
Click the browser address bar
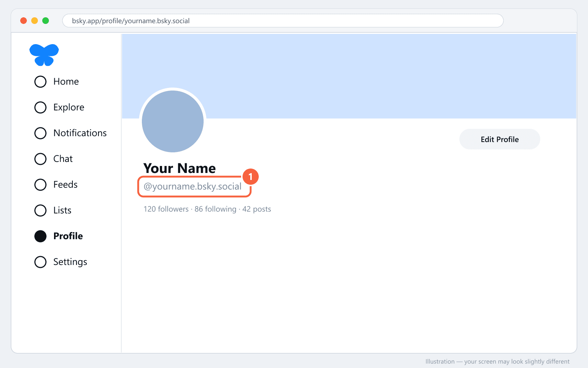pyautogui.click(x=283, y=21)
